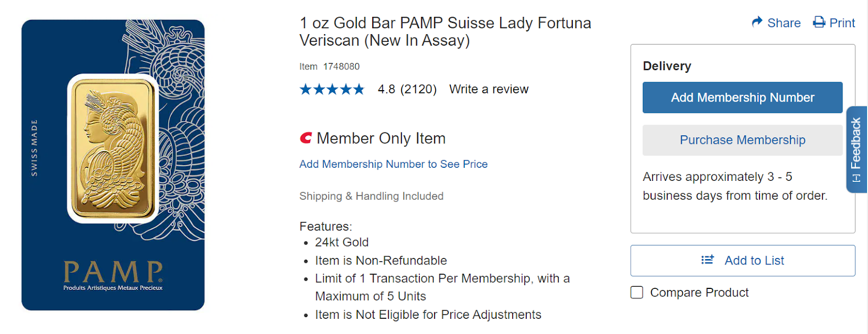Screen dimensions: 868x334
Task: Open the vertical Feedback side tab
Action: click(857, 149)
